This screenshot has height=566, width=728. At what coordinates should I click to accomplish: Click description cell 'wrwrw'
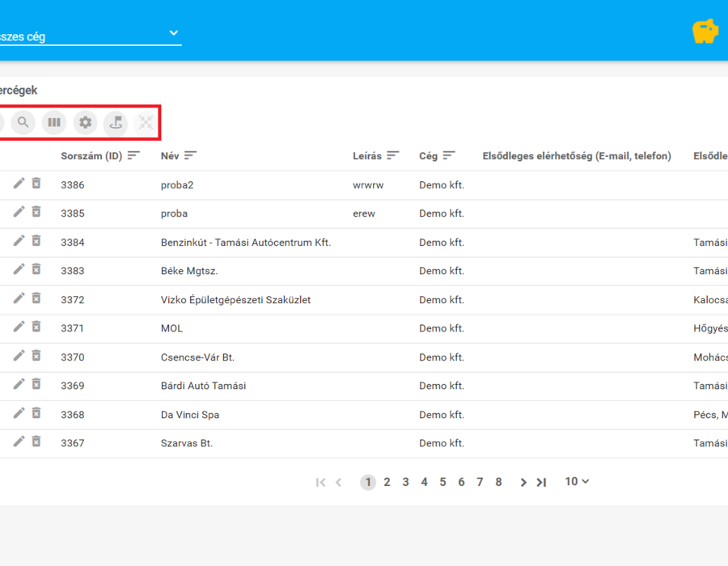(x=368, y=185)
